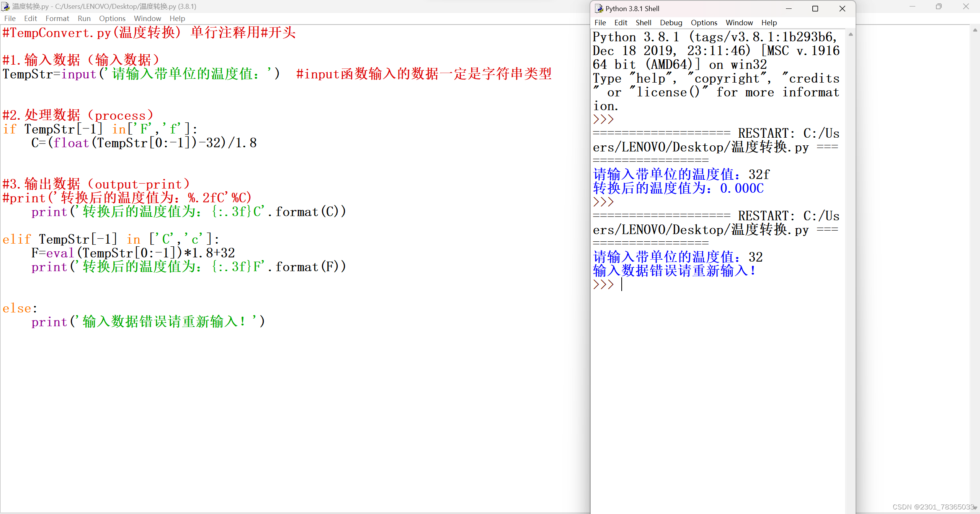The height and width of the screenshot is (514, 980).
Task: Open the Window menu in the Python shell
Action: (739, 23)
